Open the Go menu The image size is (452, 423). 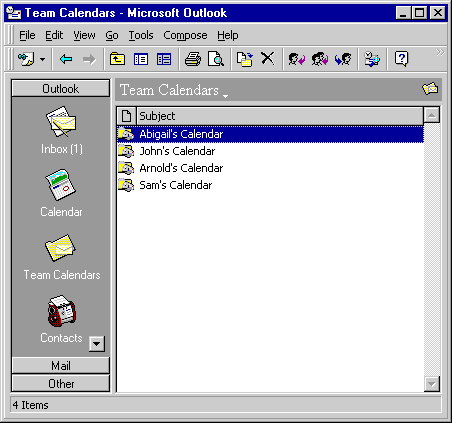[x=112, y=35]
